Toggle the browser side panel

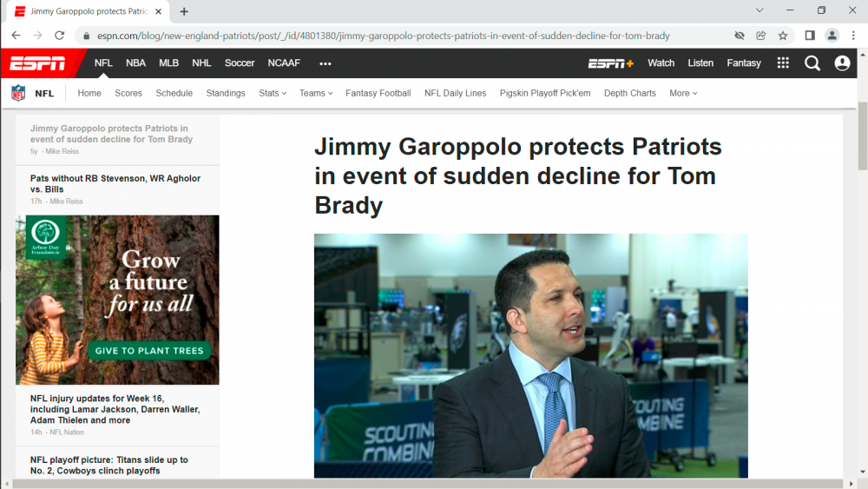[x=810, y=36]
